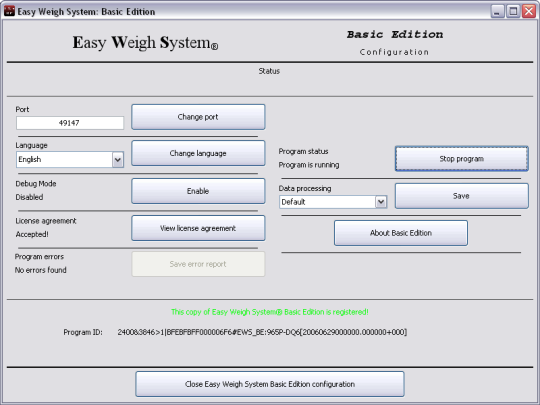The height and width of the screenshot is (405, 540).
Task: Stop the running program
Action: click(461, 159)
